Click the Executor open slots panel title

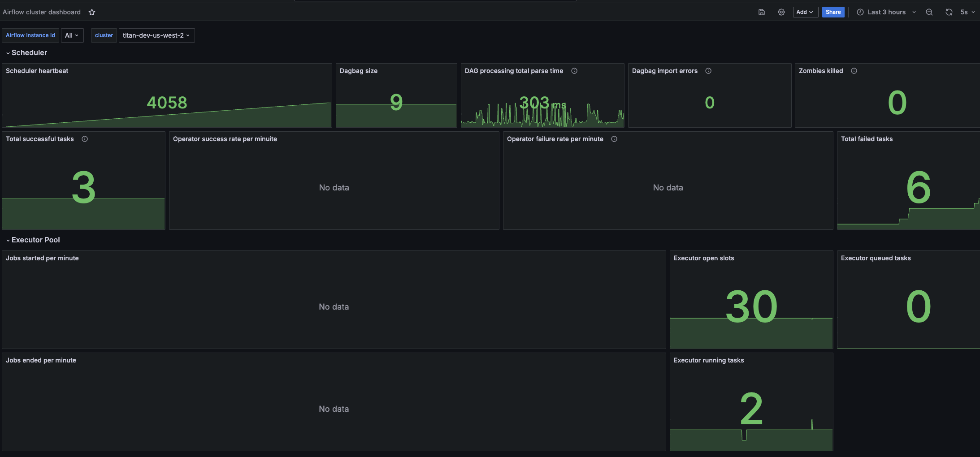click(704, 258)
